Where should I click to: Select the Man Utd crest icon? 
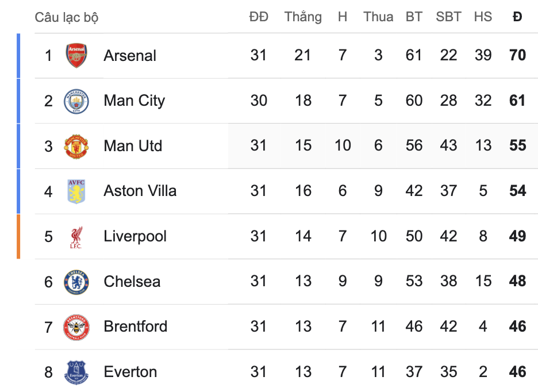point(76,146)
